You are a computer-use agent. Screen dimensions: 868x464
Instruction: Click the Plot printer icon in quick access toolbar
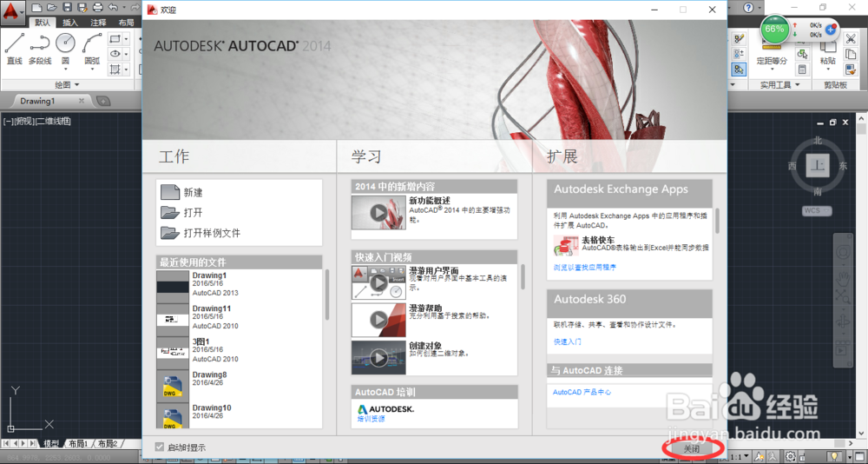(97, 7)
